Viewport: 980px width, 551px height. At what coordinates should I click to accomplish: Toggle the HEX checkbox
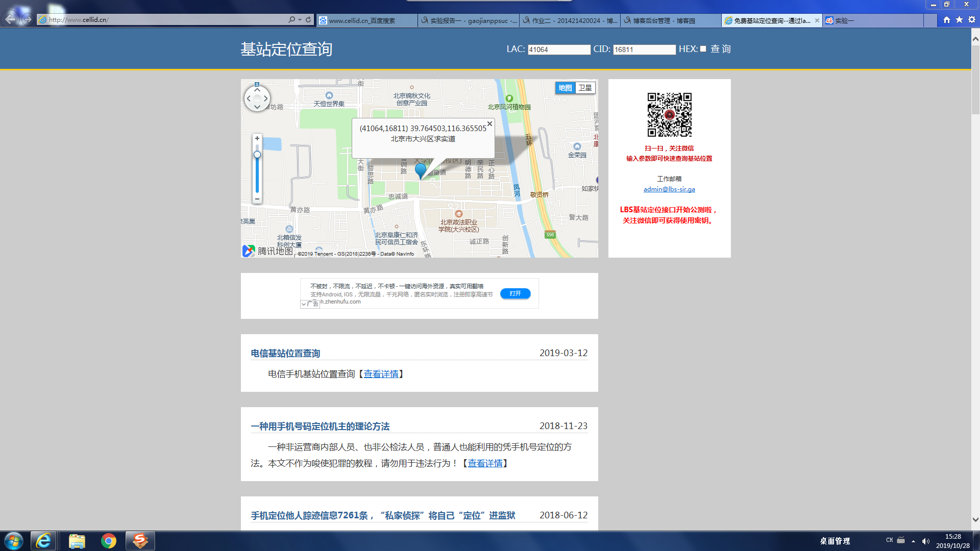point(703,49)
